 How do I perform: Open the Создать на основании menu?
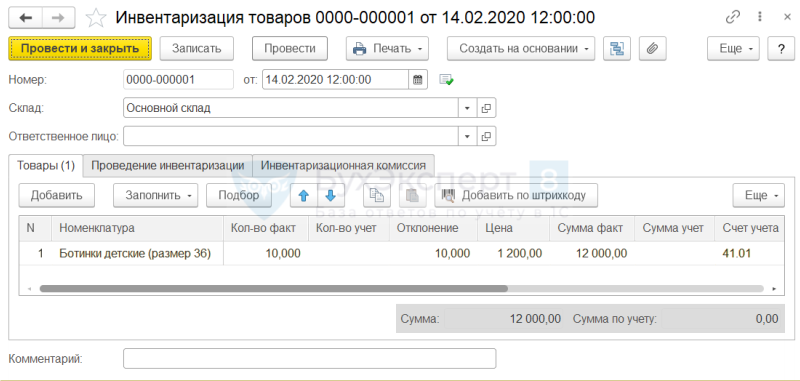521,49
